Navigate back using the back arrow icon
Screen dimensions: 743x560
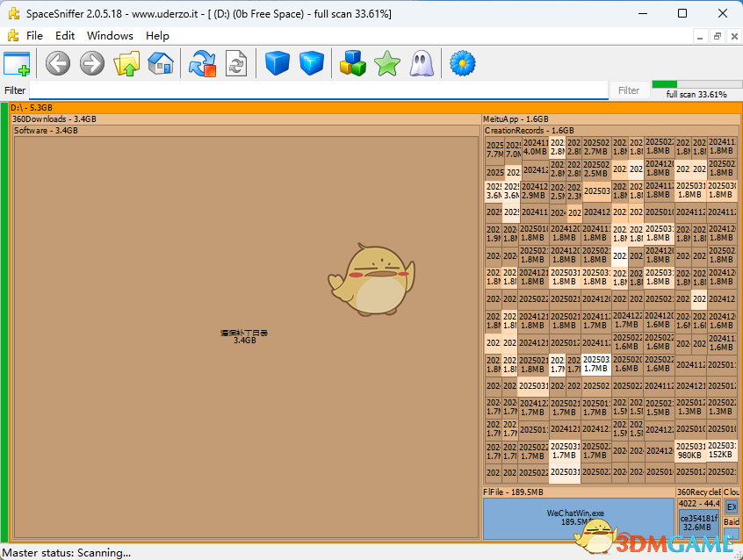coord(57,63)
